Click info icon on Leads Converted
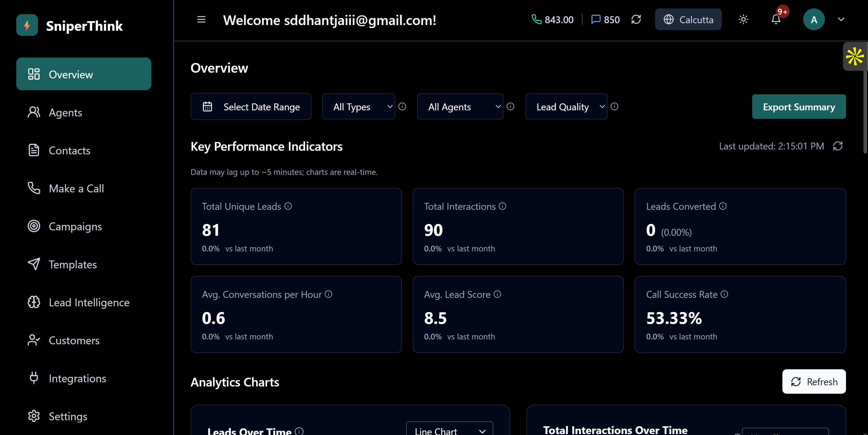The width and height of the screenshot is (868, 435). click(723, 206)
